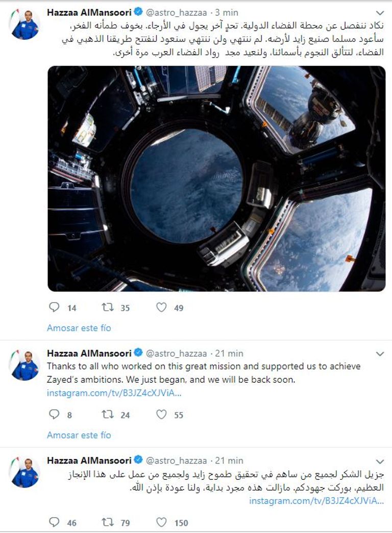Viewport: 392px width, 533px height.
Task: Open the Instagram link in the last Arabic tweet
Action: [x=316, y=500]
